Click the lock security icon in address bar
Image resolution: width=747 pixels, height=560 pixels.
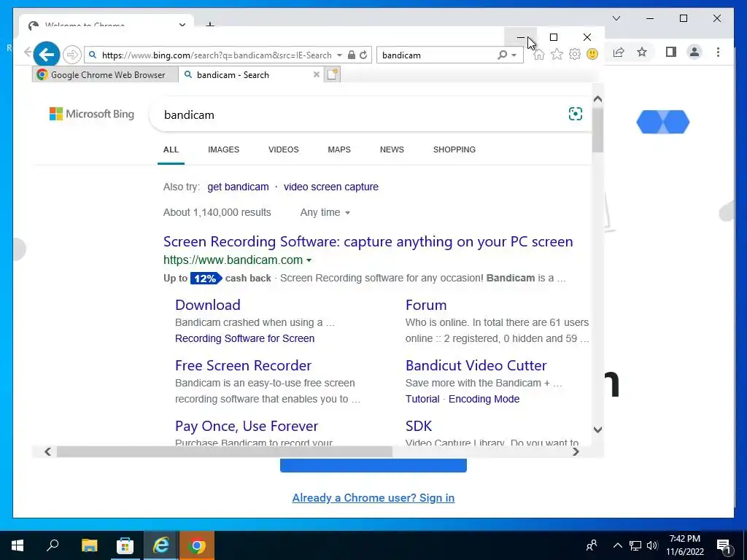352,55
